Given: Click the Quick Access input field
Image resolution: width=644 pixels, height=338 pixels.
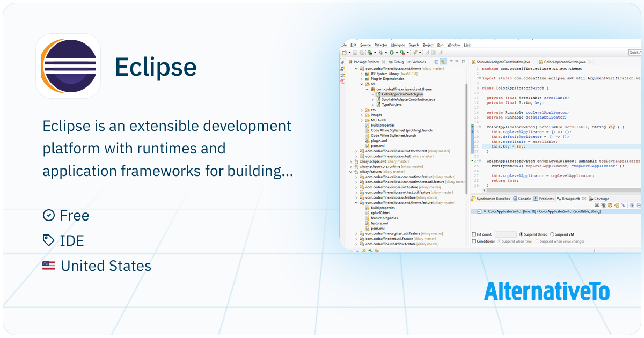Looking at the screenshot, I should [635, 52].
